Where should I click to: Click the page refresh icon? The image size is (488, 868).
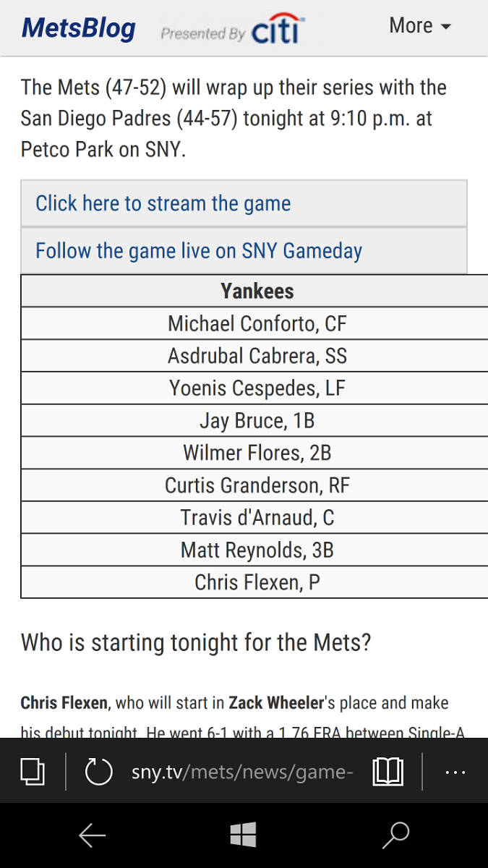point(98,771)
